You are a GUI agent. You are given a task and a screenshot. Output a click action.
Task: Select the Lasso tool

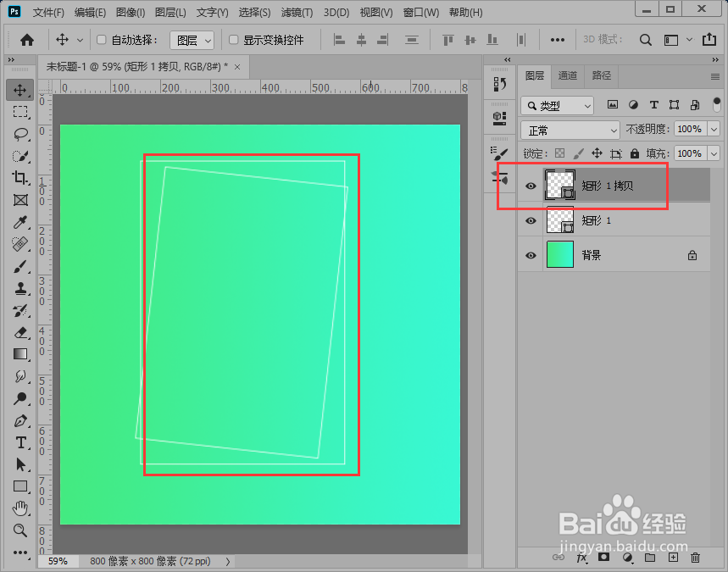click(x=20, y=134)
